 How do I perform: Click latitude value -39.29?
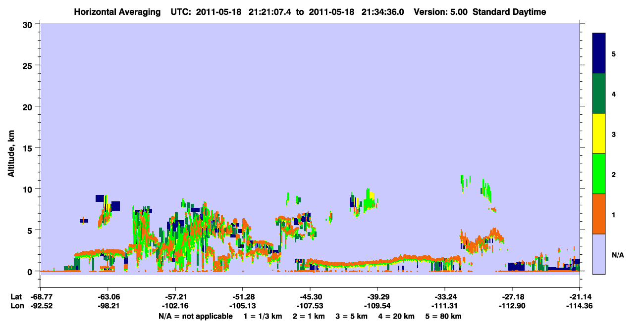pyautogui.click(x=377, y=297)
